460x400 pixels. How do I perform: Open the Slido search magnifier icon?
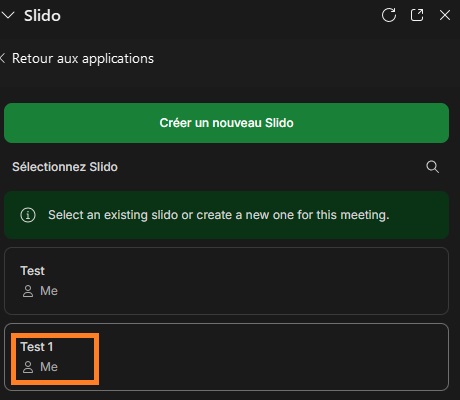coord(432,167)
